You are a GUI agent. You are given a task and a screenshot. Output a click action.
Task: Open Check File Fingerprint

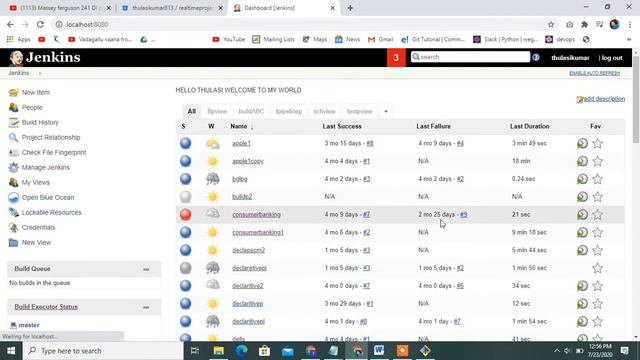54,152
